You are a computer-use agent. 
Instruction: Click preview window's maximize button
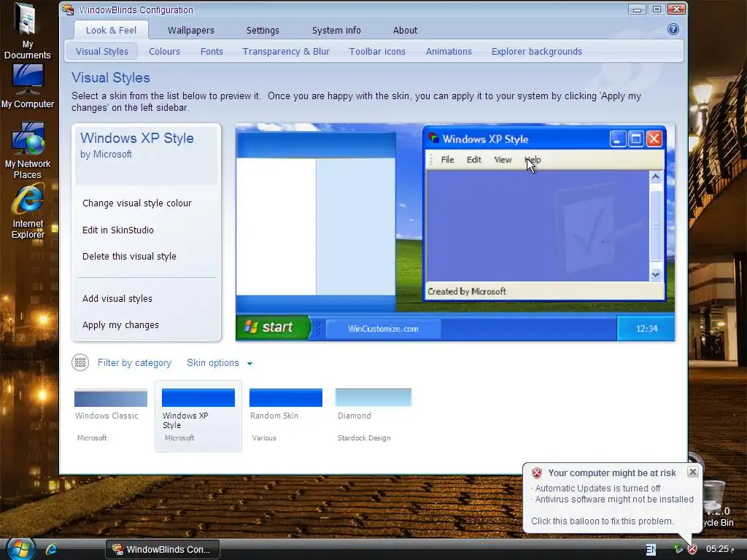[x=636, y=139]
